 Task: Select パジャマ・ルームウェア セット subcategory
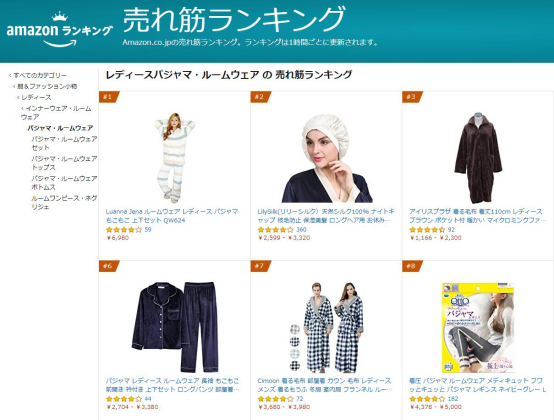(x=64, y=143)
